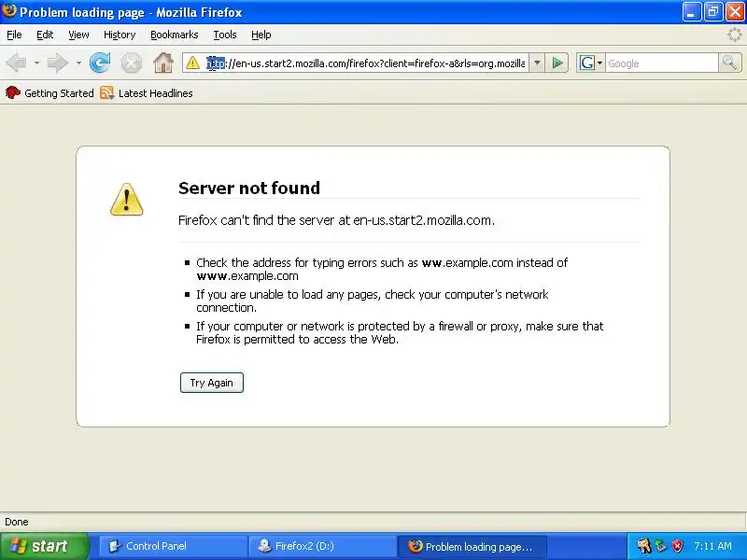Click the Stop loading icon

click(131, 63)
